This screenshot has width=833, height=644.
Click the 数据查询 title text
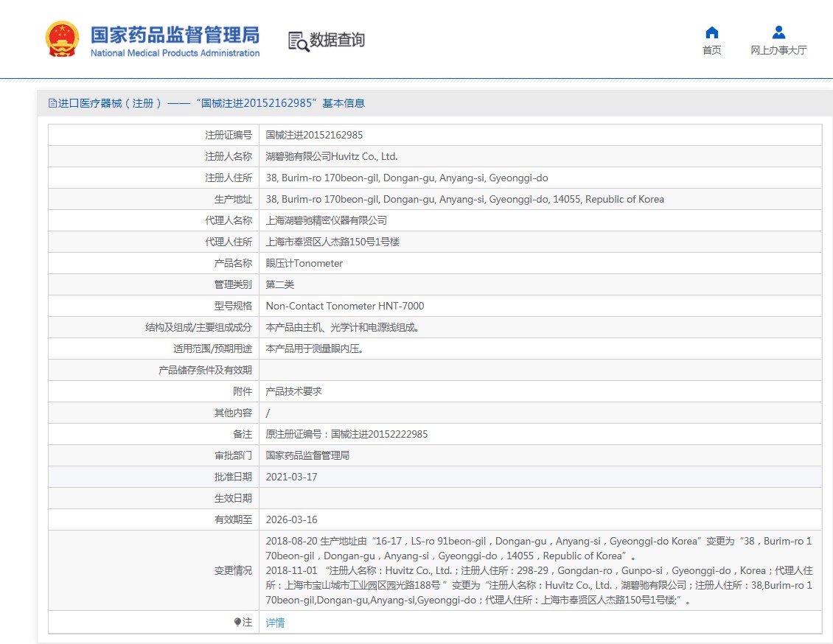coord(337,40)
